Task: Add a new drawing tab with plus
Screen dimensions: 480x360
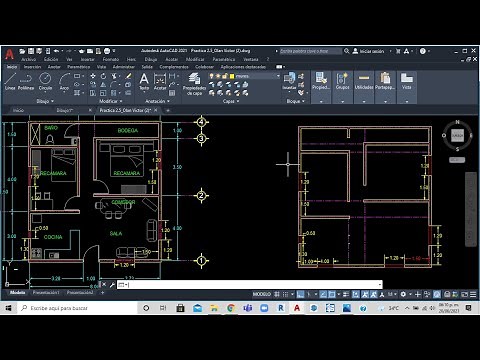Action: 168,110
